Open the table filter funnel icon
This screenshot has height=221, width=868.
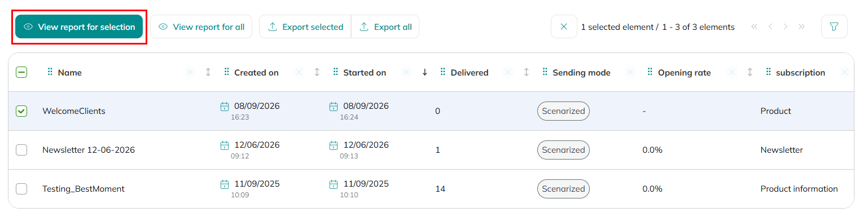pos(834,26)
